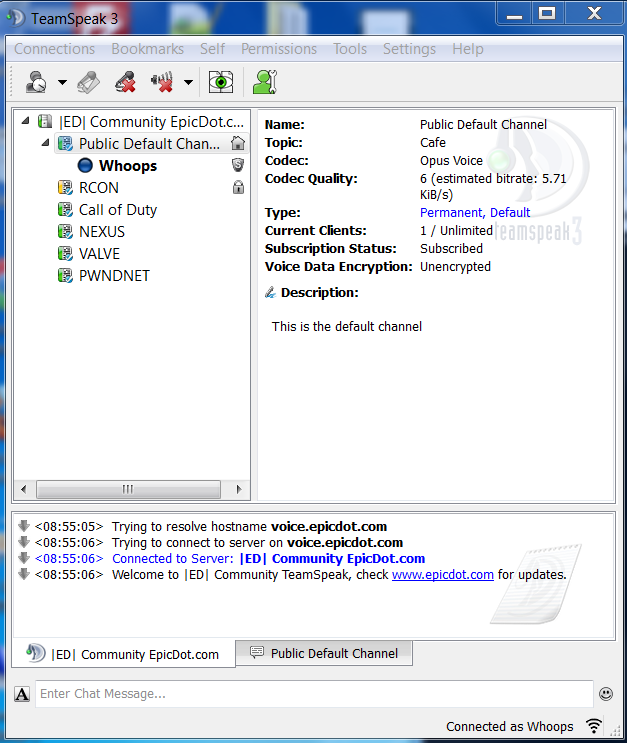This screenshot has width=627, height=743.
Task: Click the channel icon beside RCON
Action: click(65, 188)
